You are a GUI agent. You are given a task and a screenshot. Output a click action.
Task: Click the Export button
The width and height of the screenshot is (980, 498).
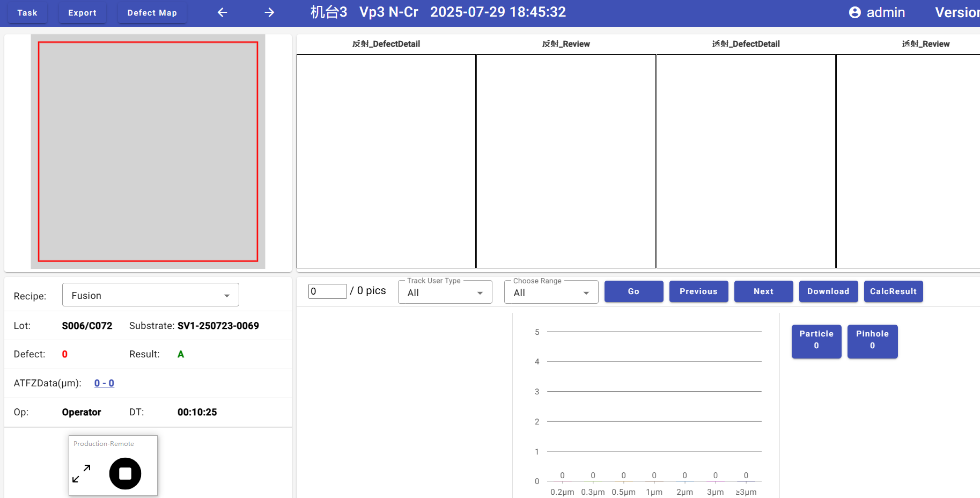[x=82, y=13]
